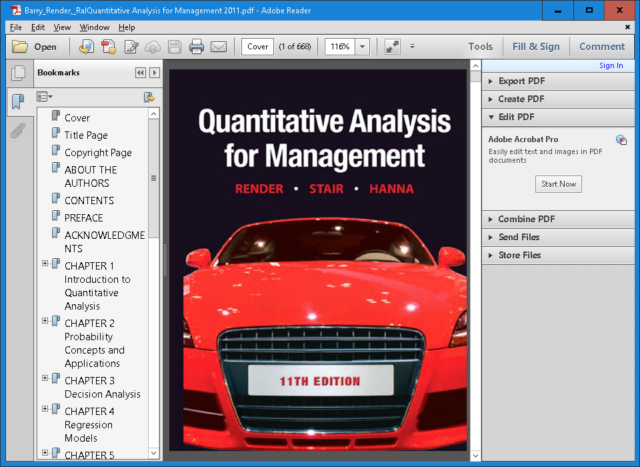Screen dimensions: 640x467
Task: Open the Window menu
Action: pyautogui.click(x=94, y=27)
